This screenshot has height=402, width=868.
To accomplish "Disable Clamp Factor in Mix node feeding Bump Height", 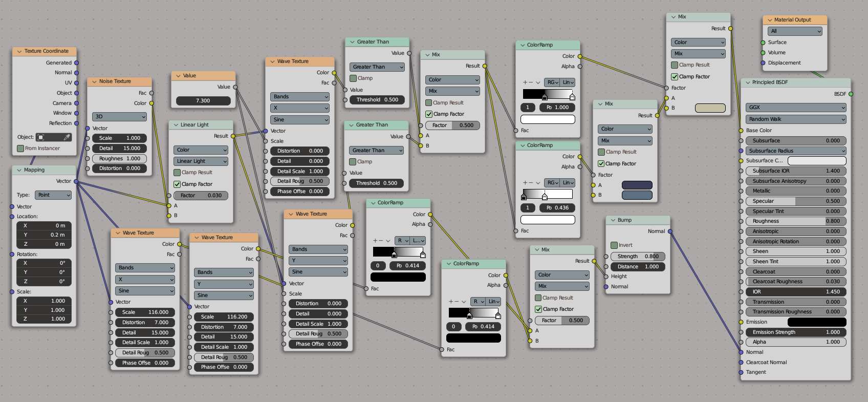I will click(538, 309).
